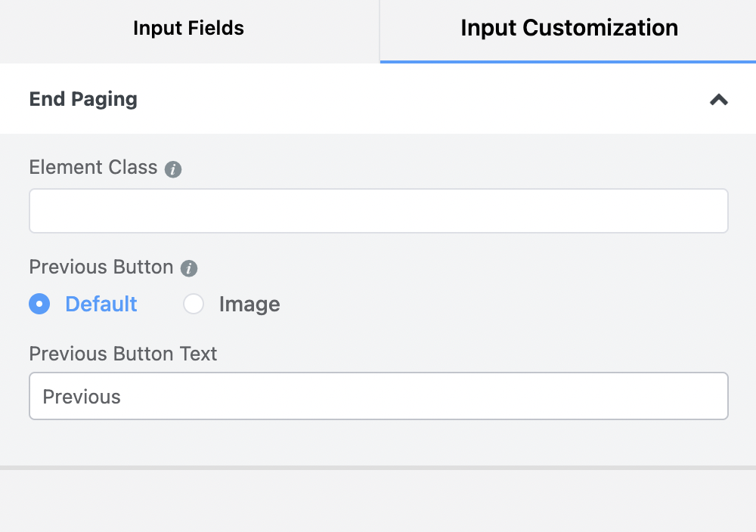
Task: Switch to the Input Fields tab
Action: click(x=188, y=29)
